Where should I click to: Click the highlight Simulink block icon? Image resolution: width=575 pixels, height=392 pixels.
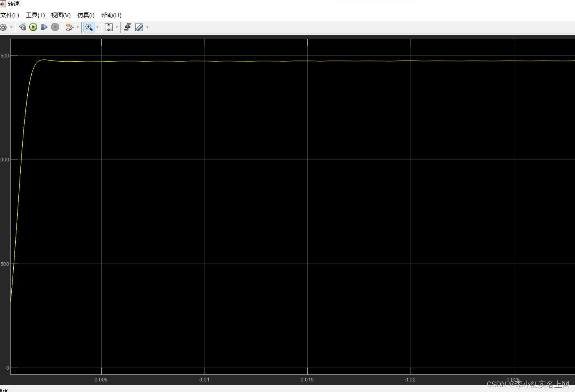pos(69,27)
